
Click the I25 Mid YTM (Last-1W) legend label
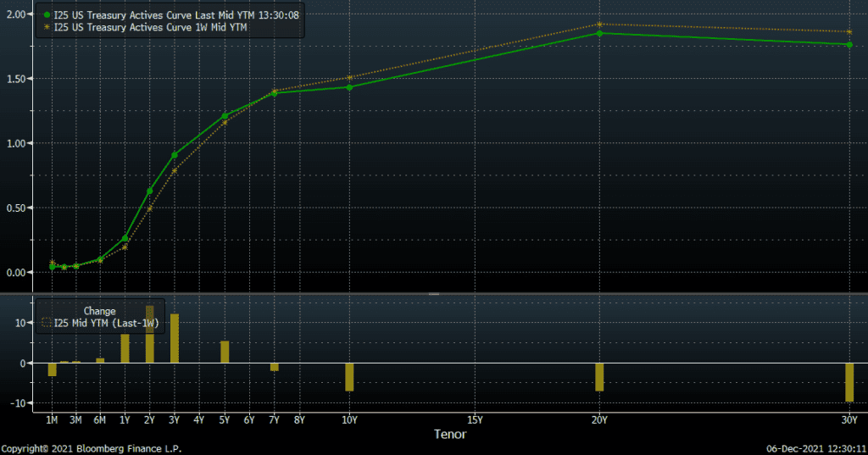coord(106,324)
